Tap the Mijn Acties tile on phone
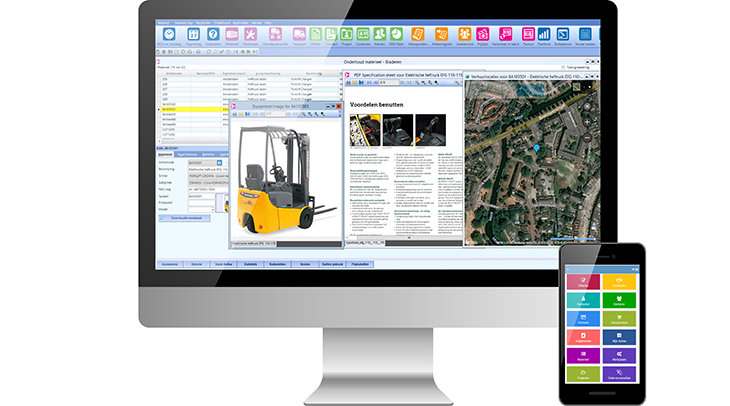This screenshot has width=730, height=406. pos(619,338)
